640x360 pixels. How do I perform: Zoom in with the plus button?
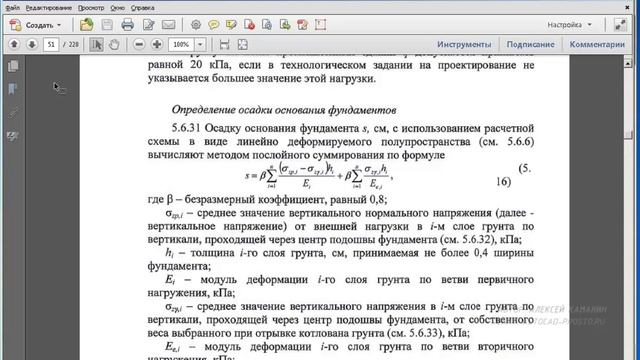click(x=157, y=44)
